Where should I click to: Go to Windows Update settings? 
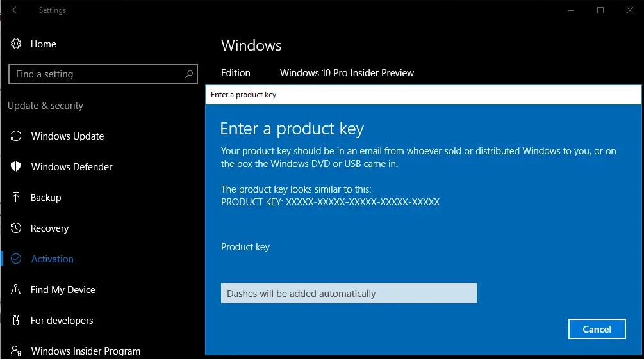click(x=67, y=136)
